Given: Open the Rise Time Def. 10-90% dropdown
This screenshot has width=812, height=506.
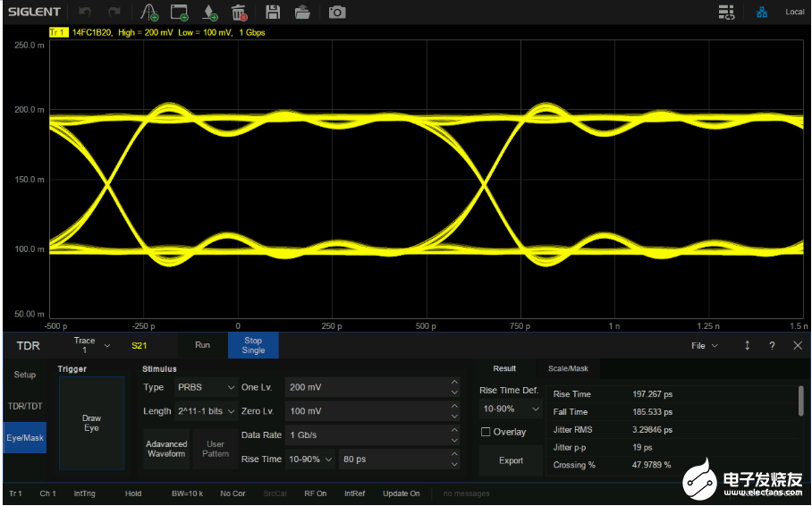Looking at the screenshot, I should [x=511, y=409].
